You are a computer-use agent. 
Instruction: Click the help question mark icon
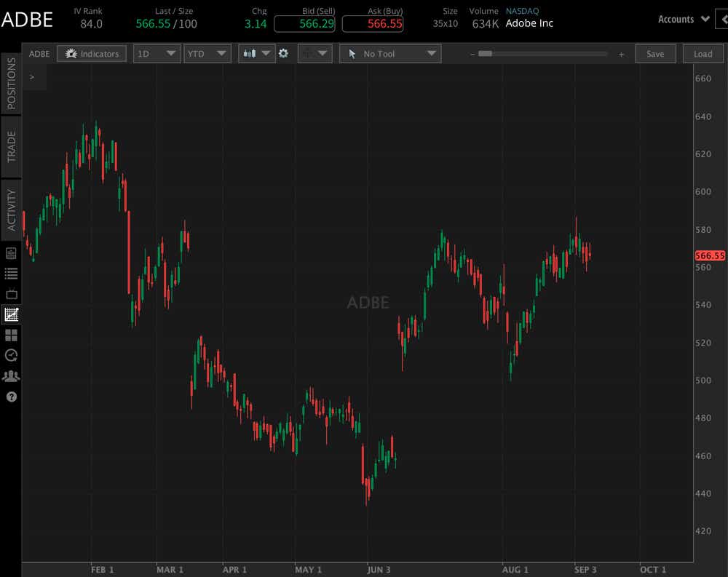point(11,397)
